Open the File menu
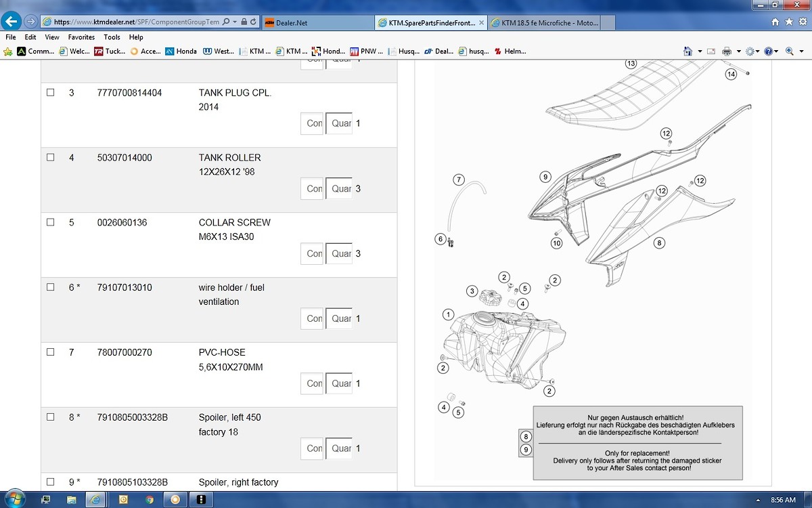 pyautogui.click(x=11, y=37)
